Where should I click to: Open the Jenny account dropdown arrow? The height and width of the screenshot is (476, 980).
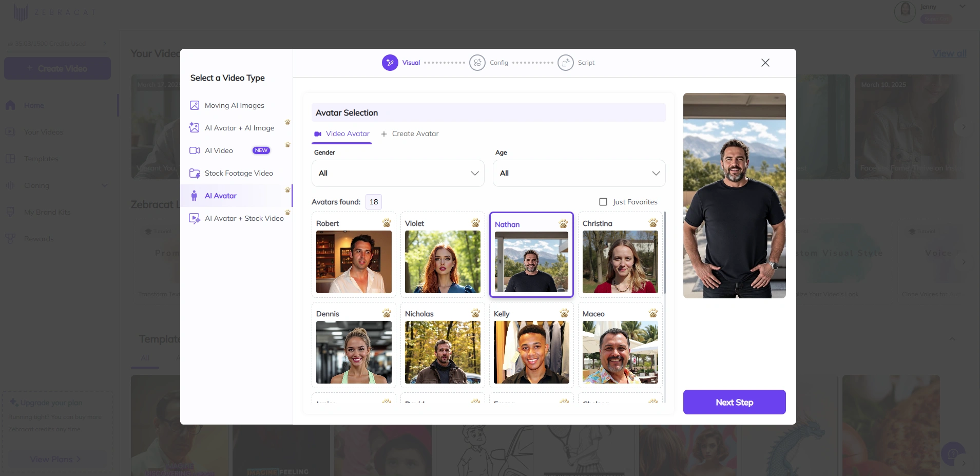click(962, 7)
